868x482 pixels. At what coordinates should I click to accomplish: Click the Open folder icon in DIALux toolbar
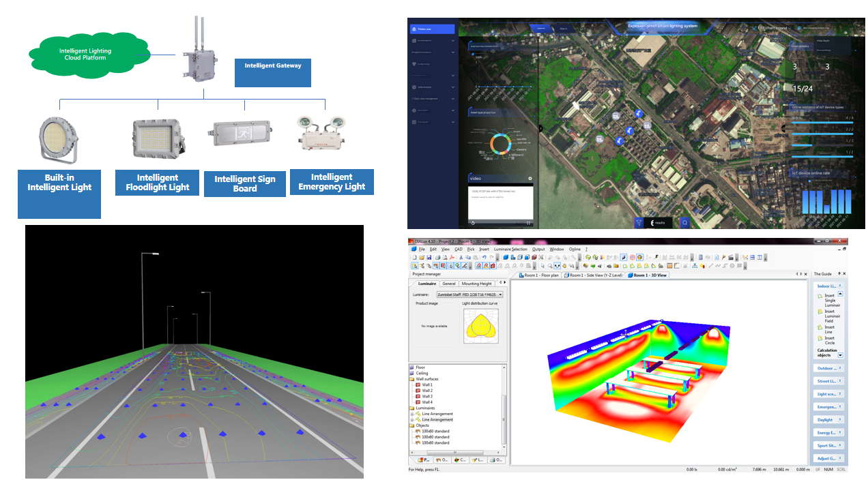(x=422, y=258)
